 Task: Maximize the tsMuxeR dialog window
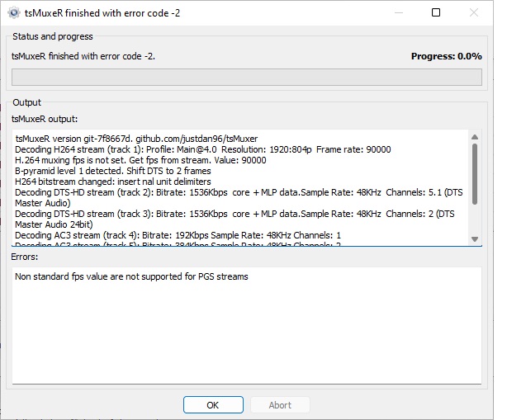click(436, 12)
